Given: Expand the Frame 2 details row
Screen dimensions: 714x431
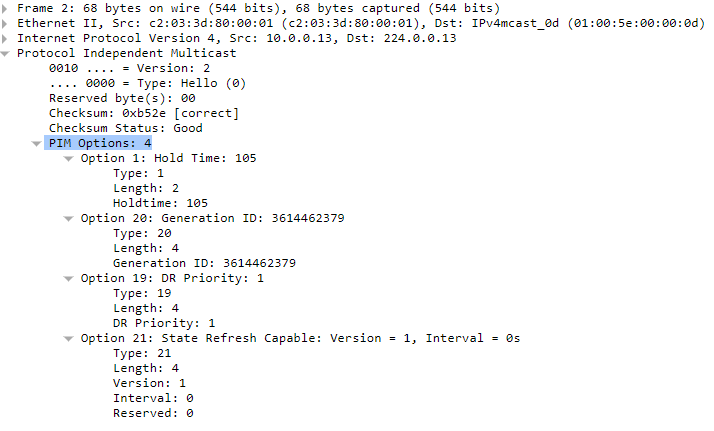Looking at the screenshot, I should pos(5,9).
